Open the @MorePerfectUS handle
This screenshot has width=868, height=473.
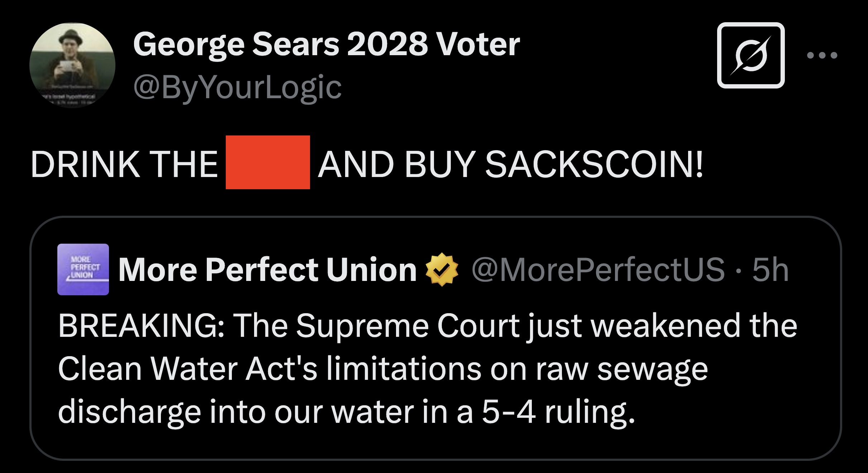pyautogui.click(x=598, y=269)
